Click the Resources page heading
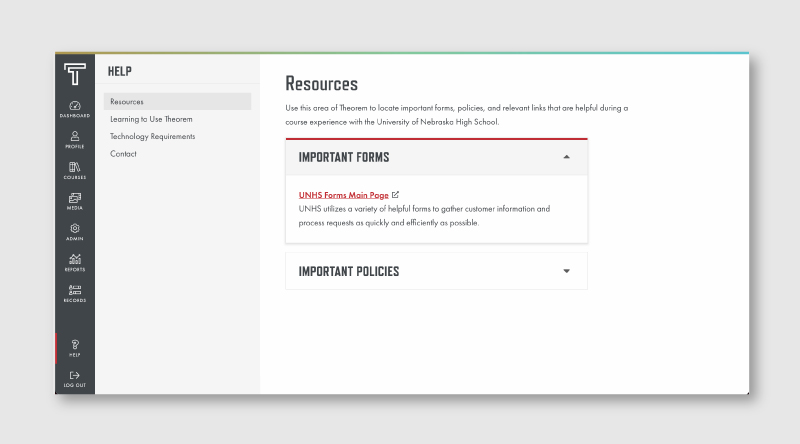 click(x=321, y=84)
